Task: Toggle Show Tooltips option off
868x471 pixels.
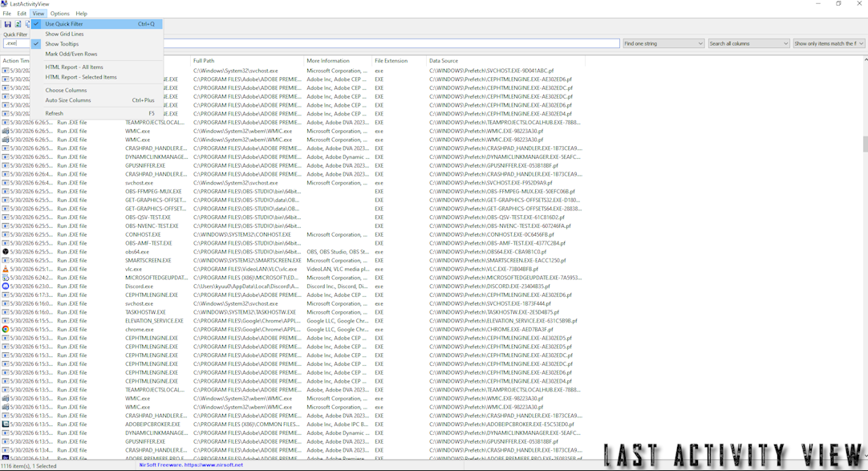Action: 96,43
